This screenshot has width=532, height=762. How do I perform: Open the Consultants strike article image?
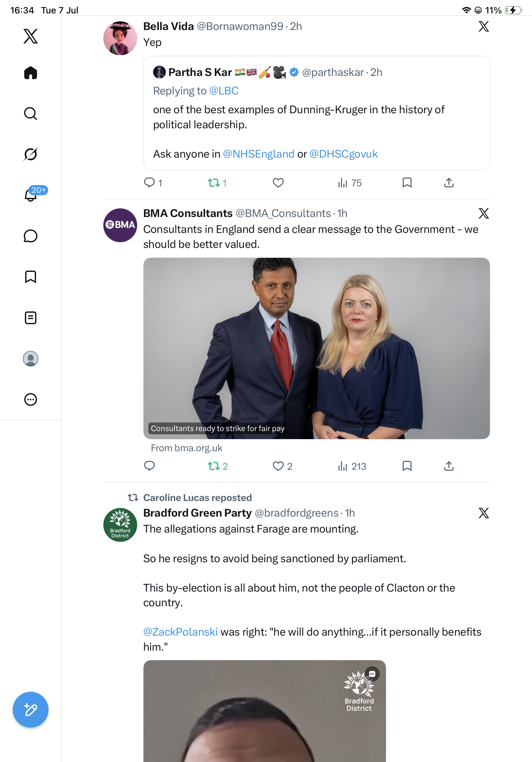316,348
